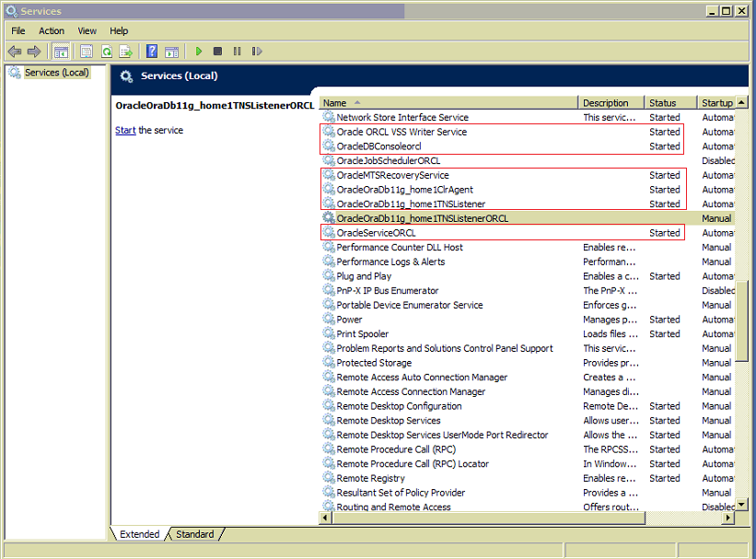Select Performance Logs & Alerts service

[x=390, y=262]
